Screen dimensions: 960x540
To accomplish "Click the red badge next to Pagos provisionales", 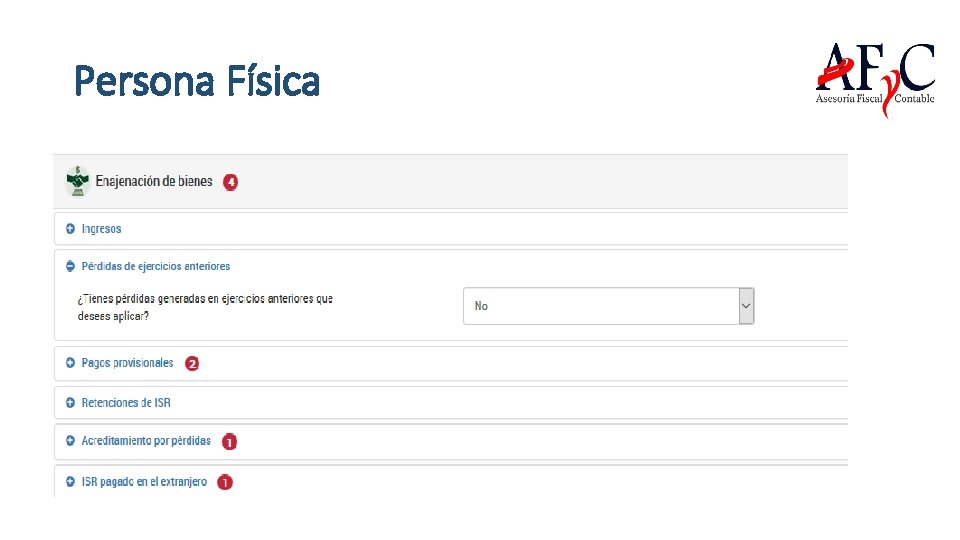I will click(192, 364).
